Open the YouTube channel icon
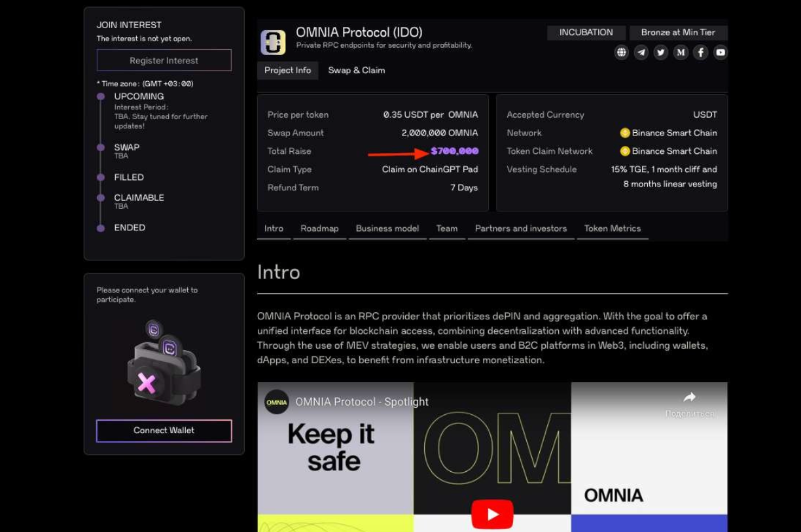The height and width of the screenshot is (532, 801). [x=720, y=52]
